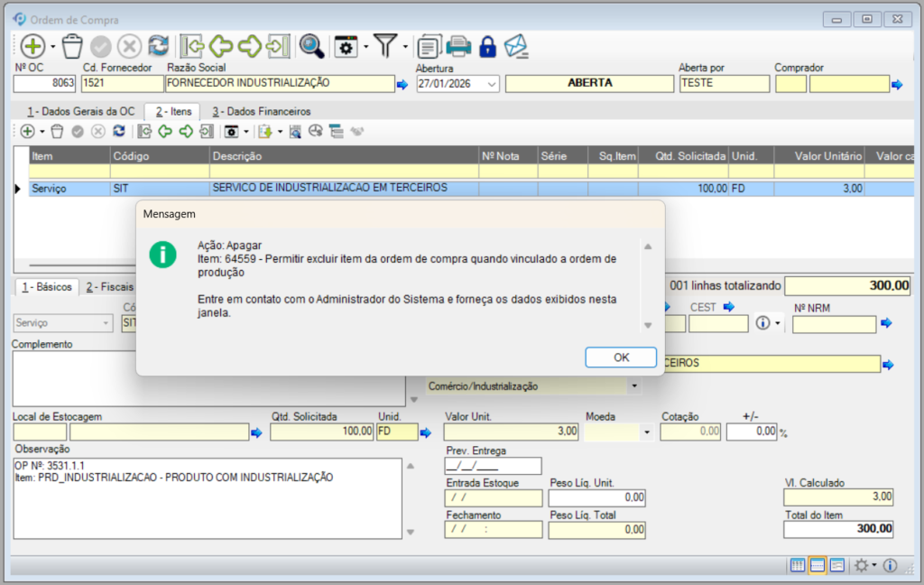This screenshot has width=924, height=585.
Task: Toggle the highlighted form view icon in status bar
Action: coord(818,565)
